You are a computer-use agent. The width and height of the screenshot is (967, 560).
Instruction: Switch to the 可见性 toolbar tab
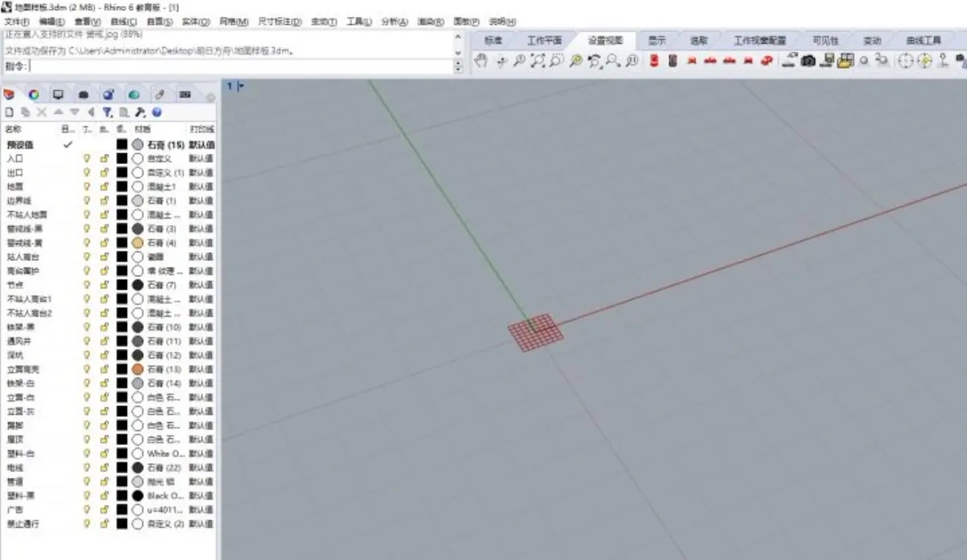point(826,40)
